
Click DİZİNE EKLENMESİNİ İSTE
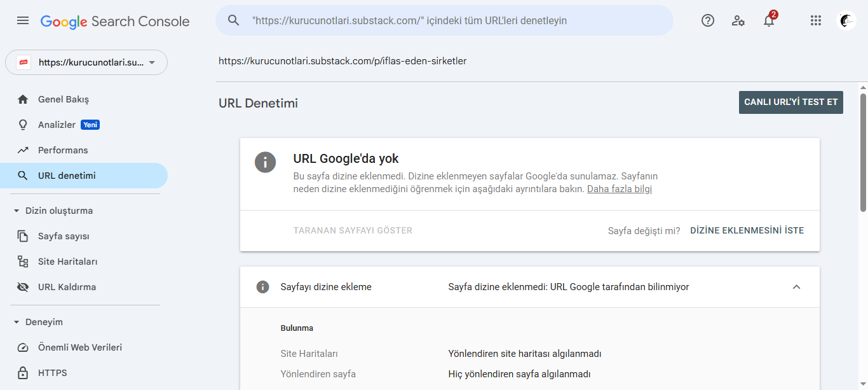[747, 230]
